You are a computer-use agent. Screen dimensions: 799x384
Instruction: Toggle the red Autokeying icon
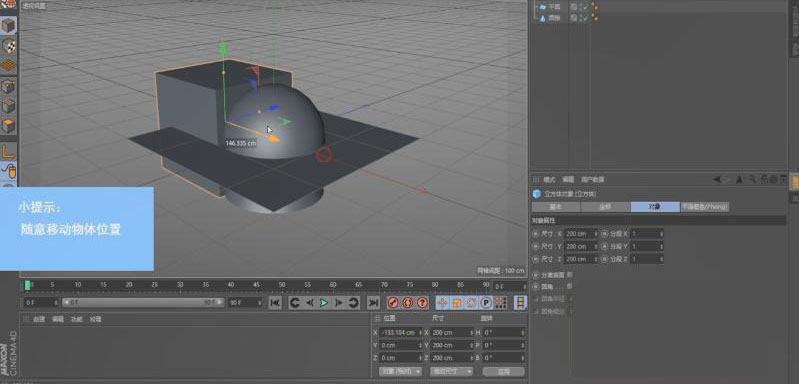(407, 303)
